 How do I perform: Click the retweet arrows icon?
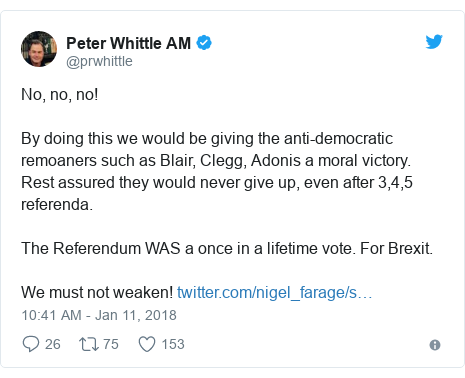[x=89, y=344]
